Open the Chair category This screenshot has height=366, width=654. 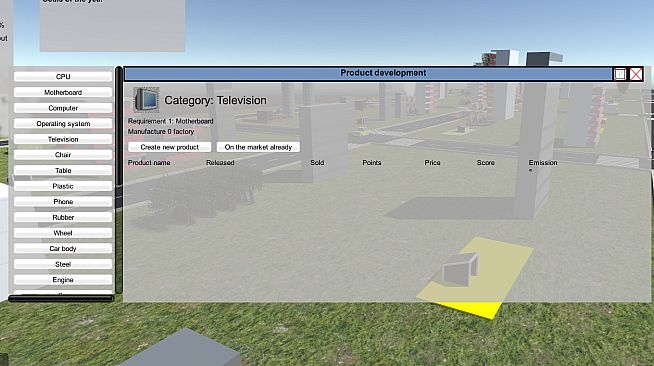click(63, 155)
